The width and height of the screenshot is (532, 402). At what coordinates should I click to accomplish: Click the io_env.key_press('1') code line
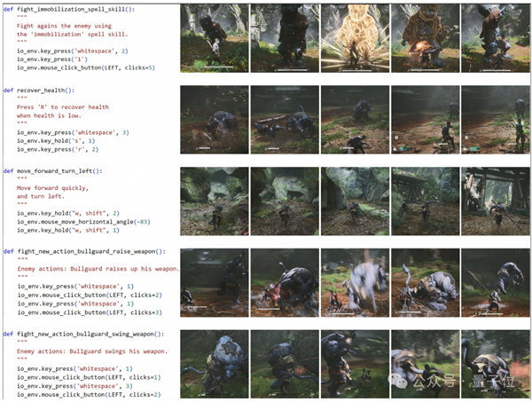[x=52, y=59]
